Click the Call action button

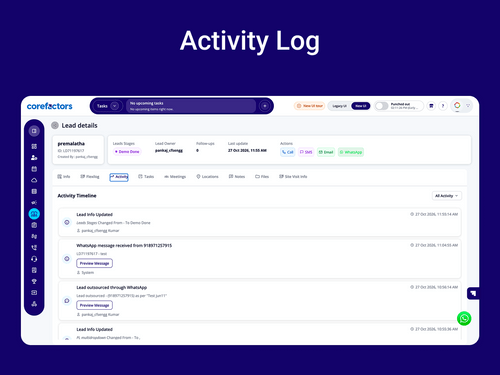[287, 152]
